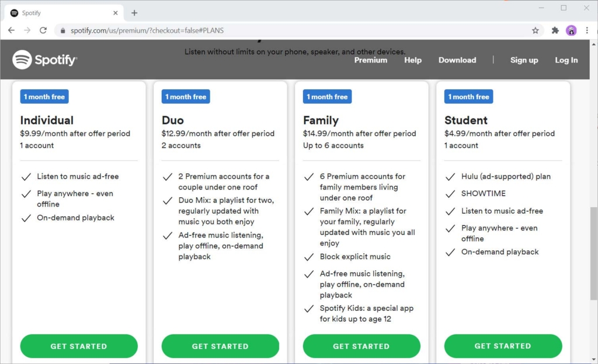The height and width of the screenshot is (364, 598).
Task: Click the Family plan's 1 month free badge
Action: [x=327, y=97]
